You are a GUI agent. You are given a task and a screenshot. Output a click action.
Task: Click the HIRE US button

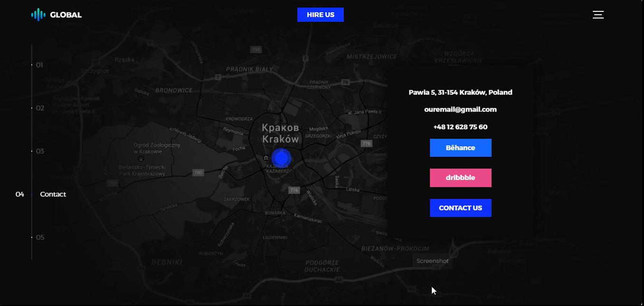pyautogui.click(x=321, y=15)
